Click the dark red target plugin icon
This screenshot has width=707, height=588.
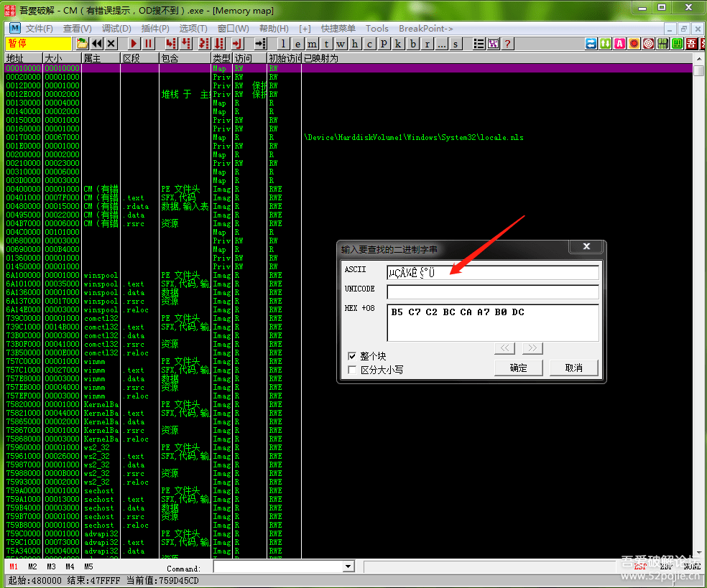click(649, 44)
